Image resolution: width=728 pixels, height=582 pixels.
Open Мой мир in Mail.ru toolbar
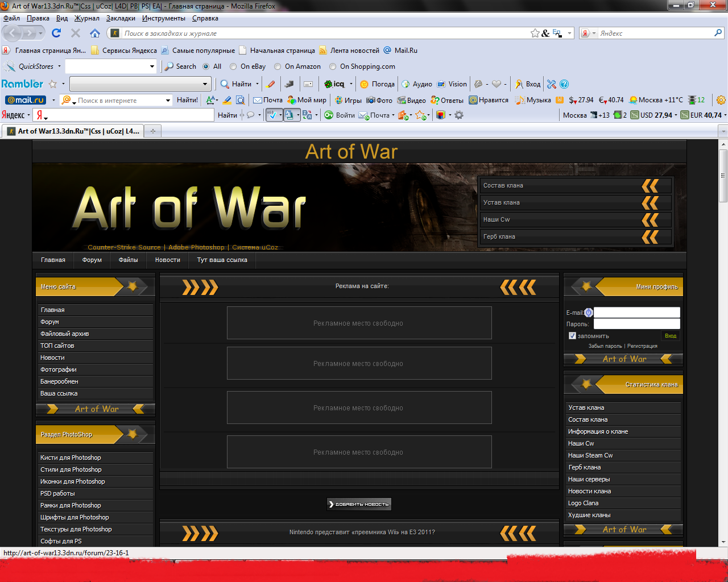307,100
